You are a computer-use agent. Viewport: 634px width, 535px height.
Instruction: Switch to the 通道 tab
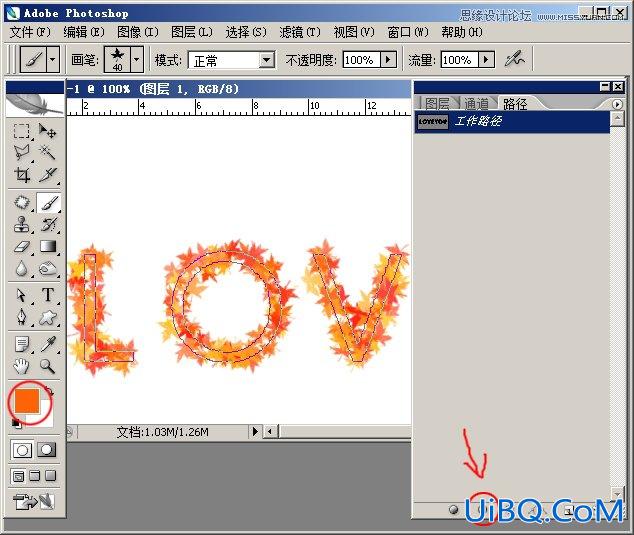point(476,104)
